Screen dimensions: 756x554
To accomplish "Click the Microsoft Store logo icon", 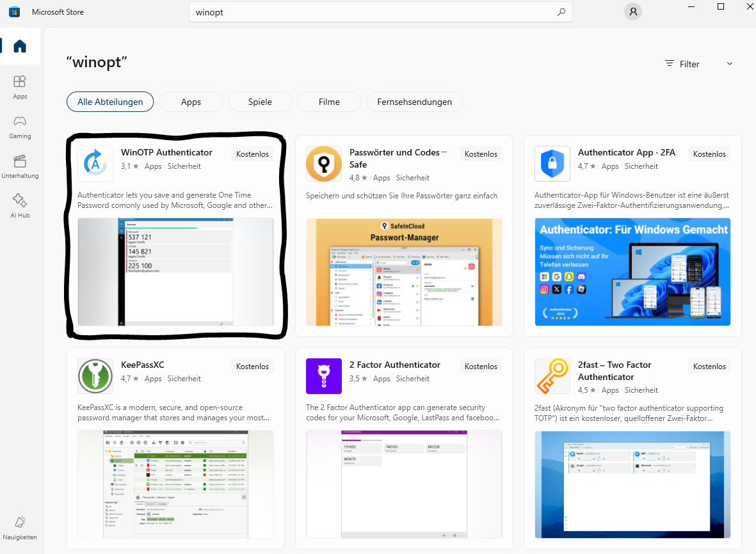I will click(x=15, y=12).
